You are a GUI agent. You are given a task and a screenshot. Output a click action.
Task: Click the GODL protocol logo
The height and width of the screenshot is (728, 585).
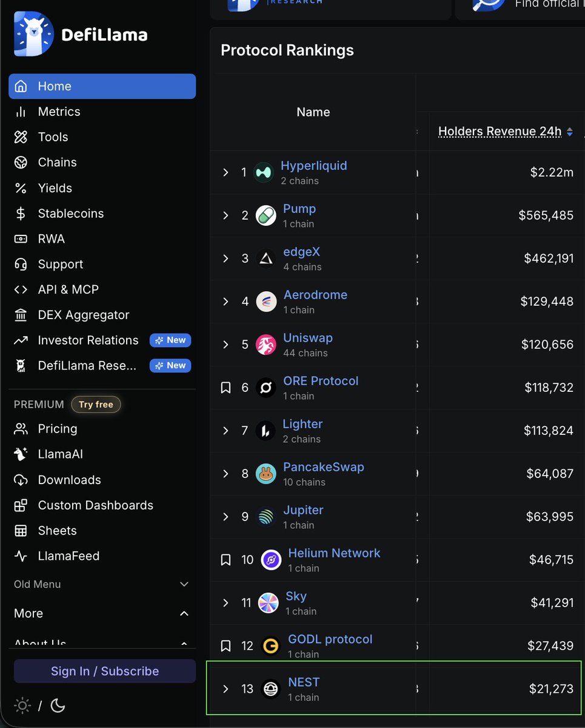[x=271, y=646]
